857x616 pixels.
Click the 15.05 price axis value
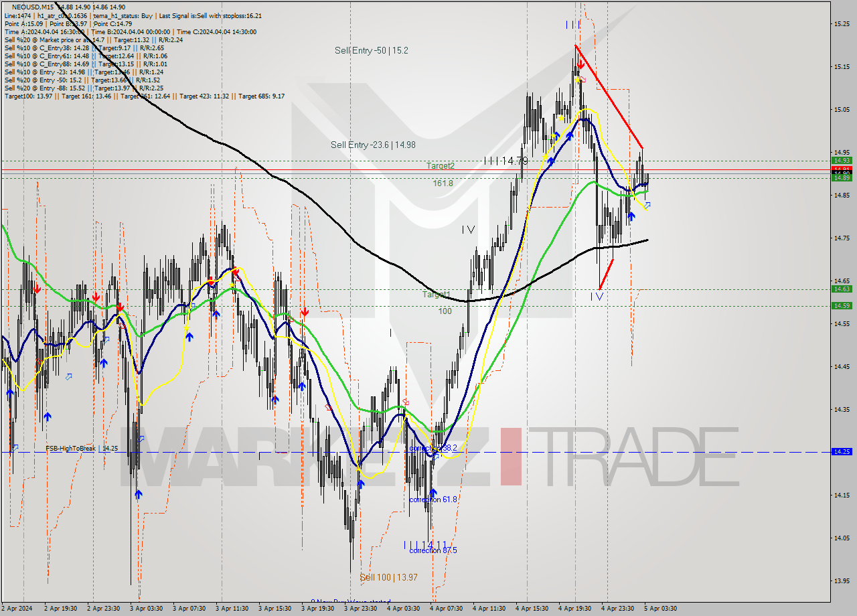842,109
